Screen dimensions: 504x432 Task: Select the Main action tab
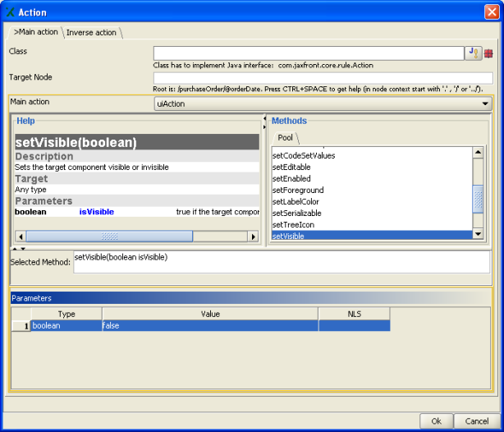pyautogui.click(x=35, y=33)
